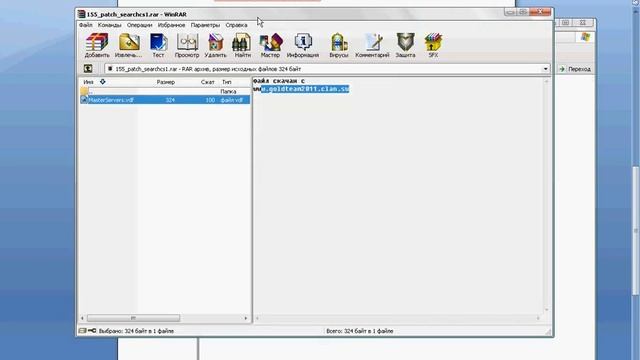Create an SFX archive via toolbar icon
Image resolution: width=640 pixels, height=360 pixels.
point(433,45)
